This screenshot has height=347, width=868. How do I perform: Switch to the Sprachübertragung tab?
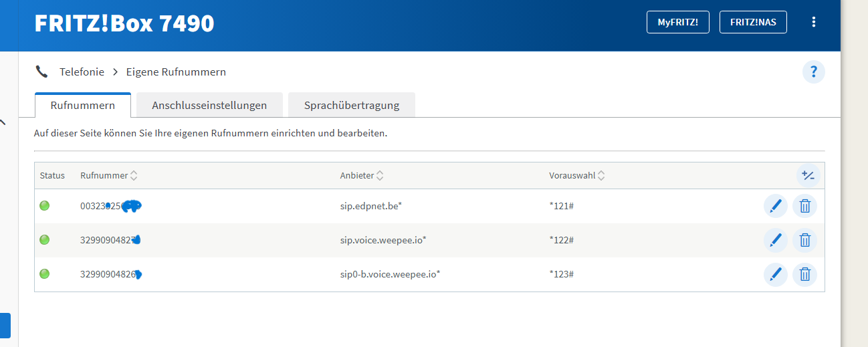click(352, 105)
